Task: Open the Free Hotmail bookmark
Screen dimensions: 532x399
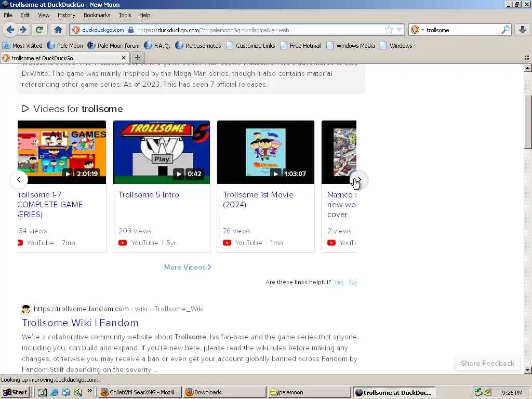Action: 301,46
